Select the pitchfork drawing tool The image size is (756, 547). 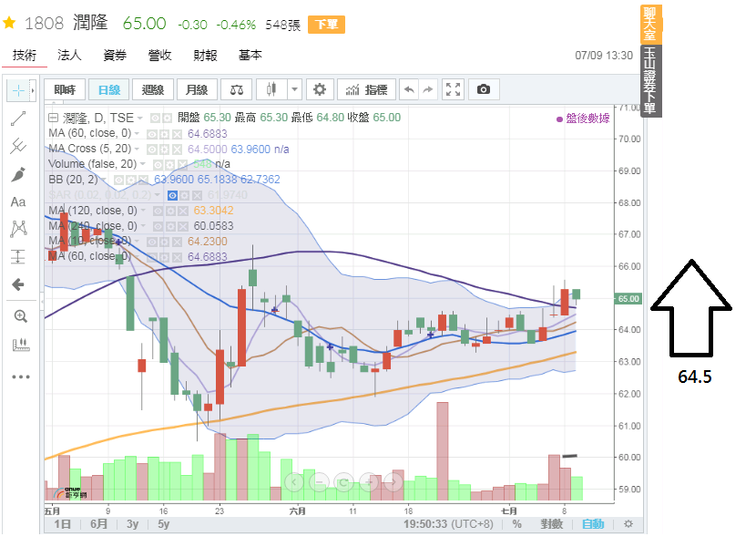18,146
